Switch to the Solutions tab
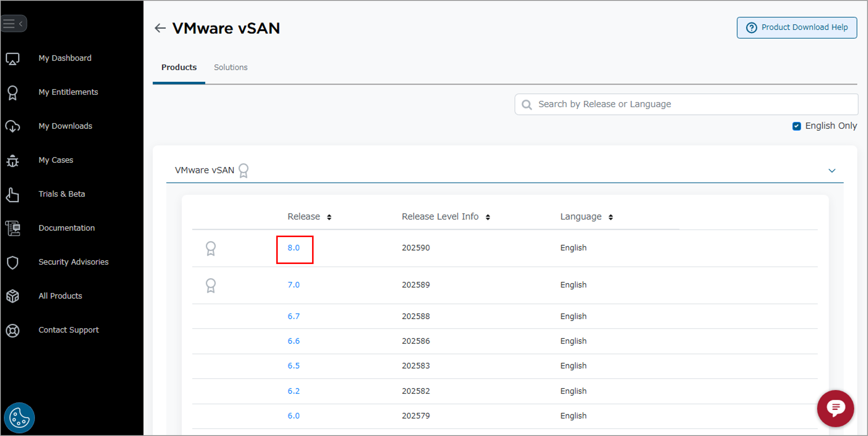868x436 pixels. 230,67
